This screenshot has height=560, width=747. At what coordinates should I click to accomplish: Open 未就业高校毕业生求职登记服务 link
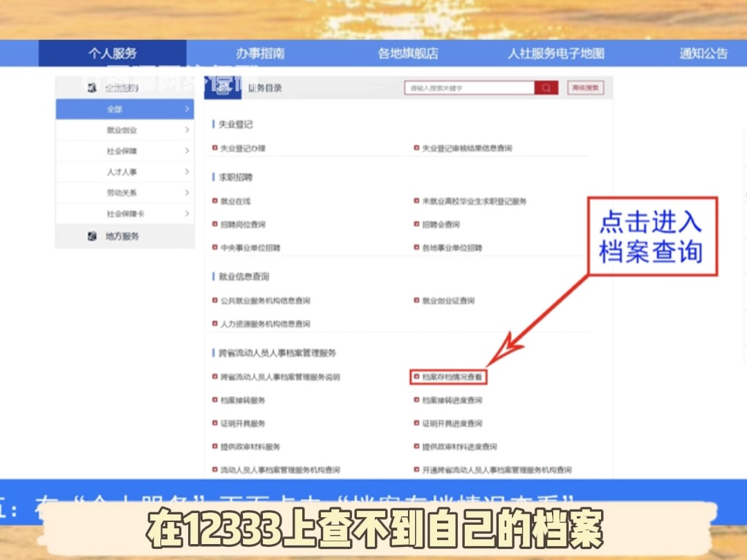[x=474, y=201]
